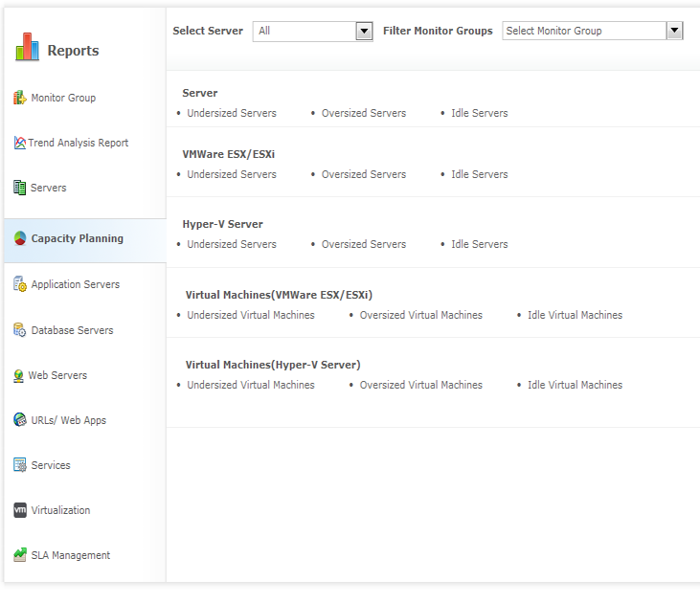
Task: Click the Monitor Group icon
Action: point(20,98)
